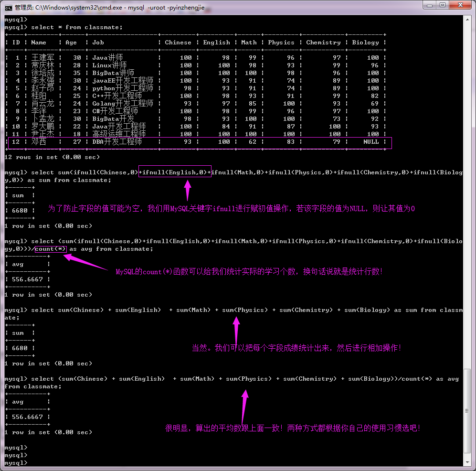
Task: Click the first "6680" sum result
Action: [20, 210]
